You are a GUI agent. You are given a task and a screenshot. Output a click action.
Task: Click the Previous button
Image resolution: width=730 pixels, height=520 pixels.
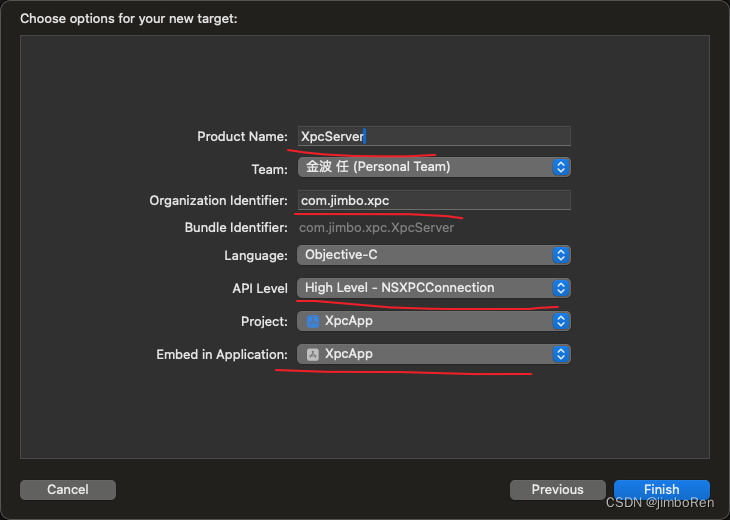click(558, 490)
